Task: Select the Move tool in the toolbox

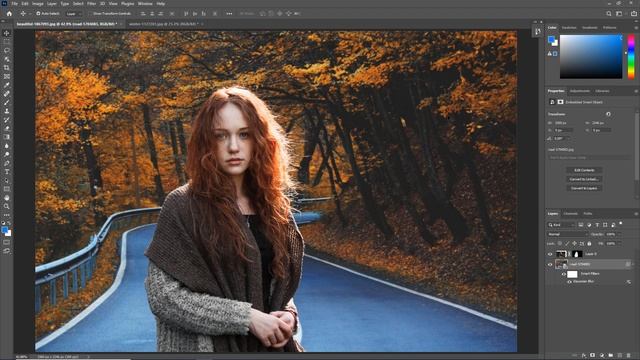Action: tap(7, 33)
